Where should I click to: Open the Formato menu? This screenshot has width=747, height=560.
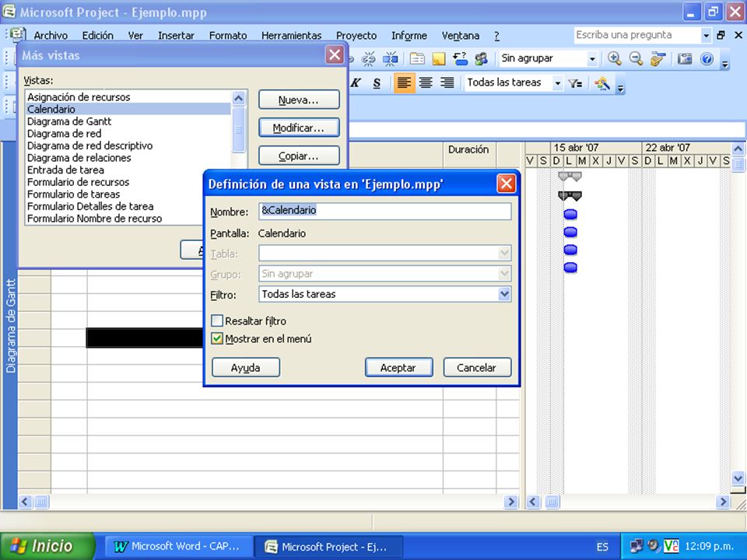228,35
